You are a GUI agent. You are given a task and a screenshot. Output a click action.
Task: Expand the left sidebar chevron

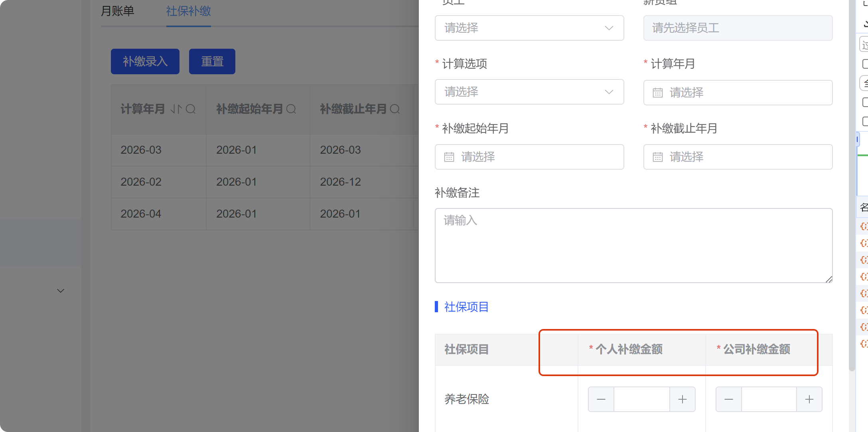61,291
